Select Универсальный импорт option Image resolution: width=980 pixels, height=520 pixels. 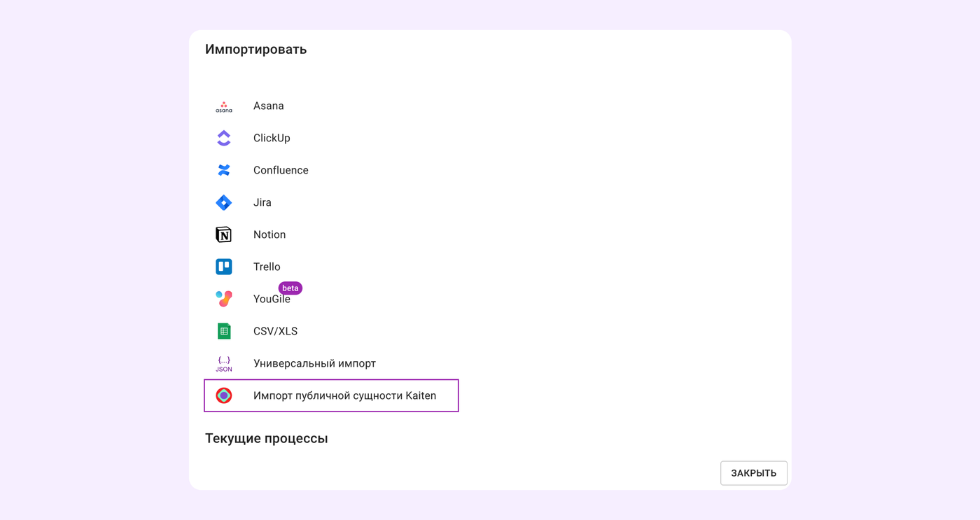(x=314, y=364)
